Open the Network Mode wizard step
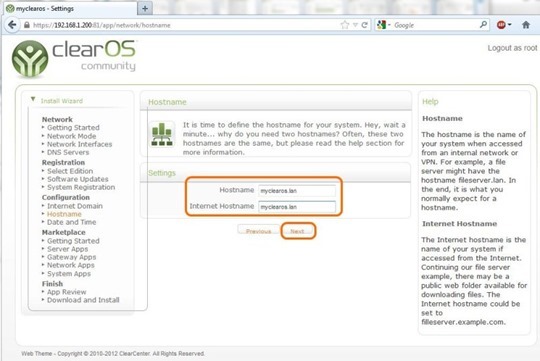 (x=71, y=136)
